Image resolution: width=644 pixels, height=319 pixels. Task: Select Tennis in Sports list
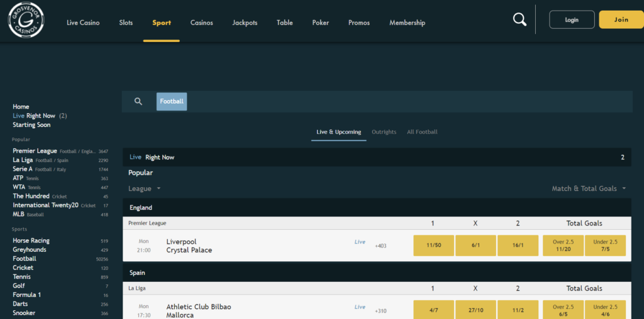(60, 277)
